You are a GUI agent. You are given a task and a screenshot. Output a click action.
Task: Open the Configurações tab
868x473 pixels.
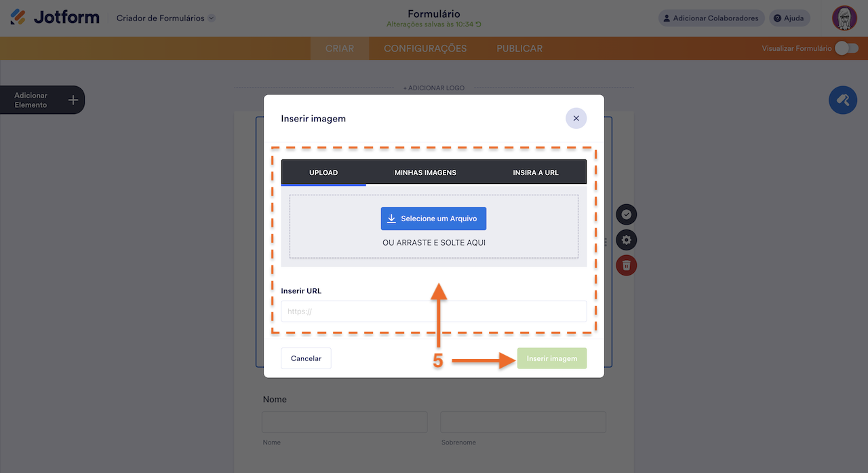click(x=425, y=48)
